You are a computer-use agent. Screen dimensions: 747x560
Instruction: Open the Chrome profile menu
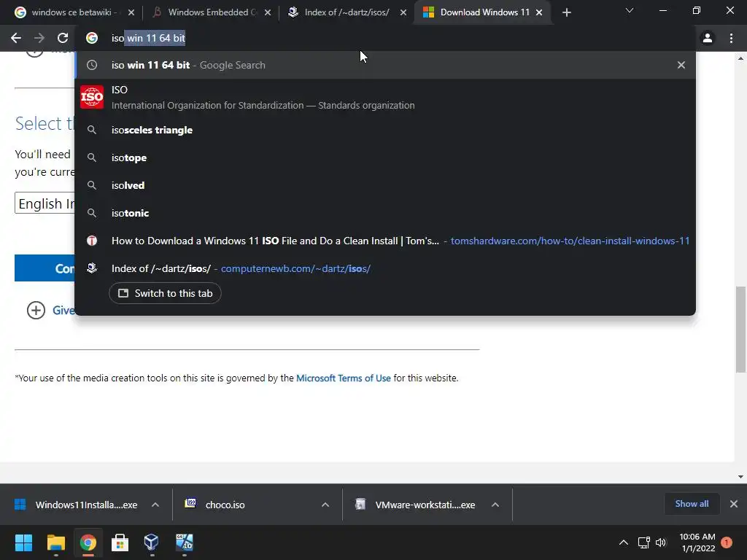coord(708,38)
